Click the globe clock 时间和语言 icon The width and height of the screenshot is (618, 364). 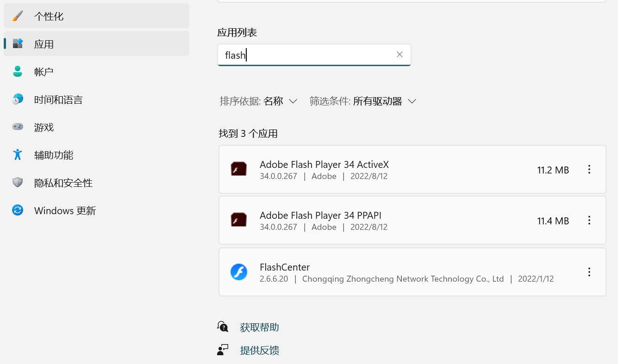[x=18, y=99]
